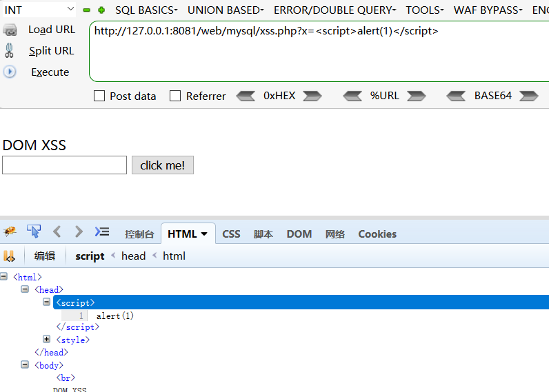Click the DOM XSS page heading
549x392 pixels.
pos(34,145)
